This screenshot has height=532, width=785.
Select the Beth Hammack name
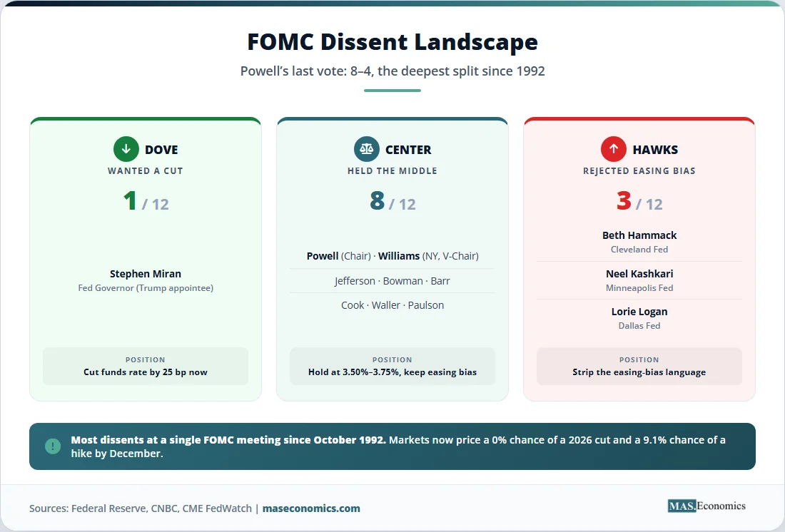click(x=639, y=235)
